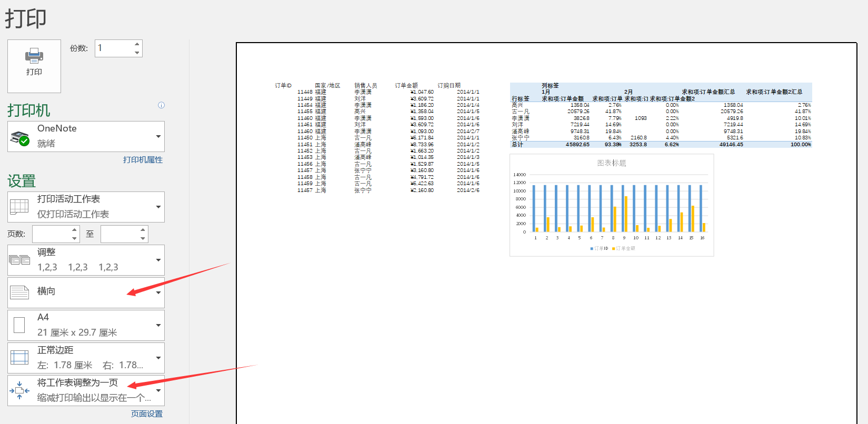Click the 行标签 pivot header in preview
Screen dimensions: 868x424
click(521, 98)
